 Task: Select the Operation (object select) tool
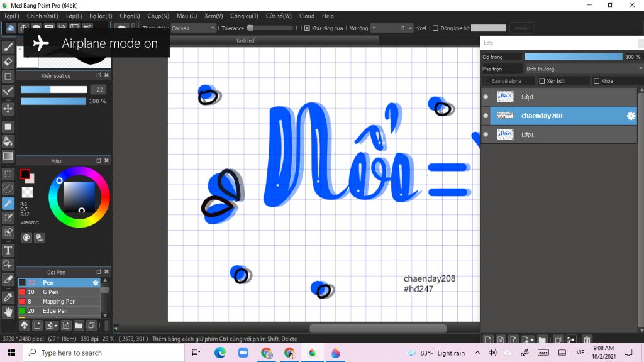[x=8, y=265]
